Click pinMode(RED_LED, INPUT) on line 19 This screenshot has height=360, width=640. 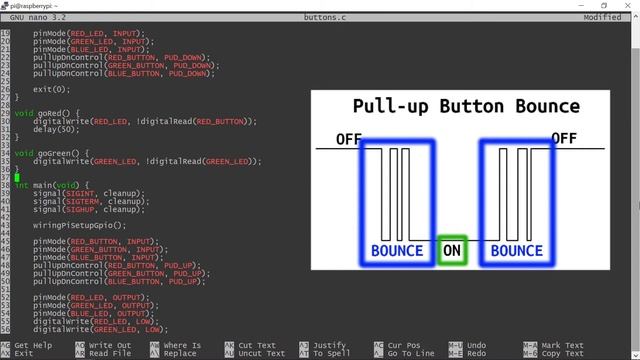(89, 33)
